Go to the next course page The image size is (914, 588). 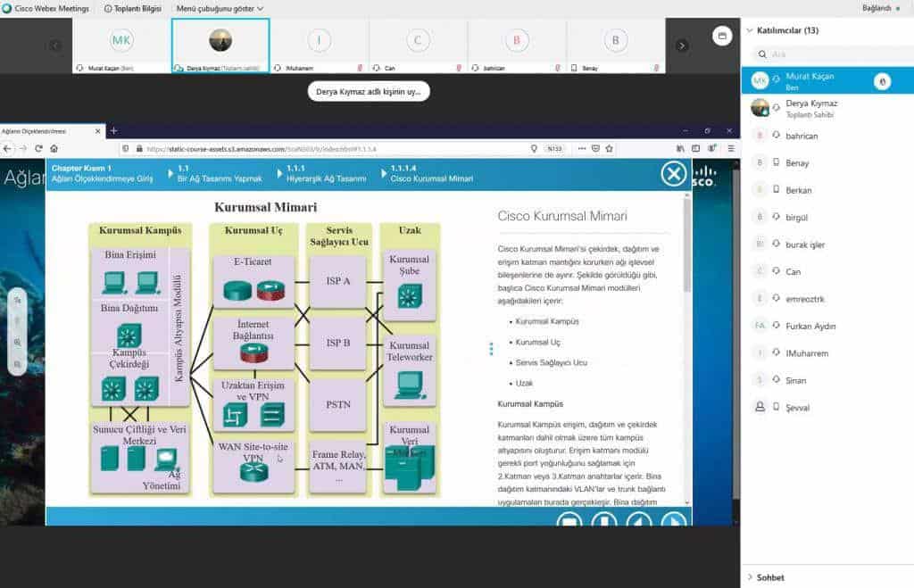coord(674,520)
